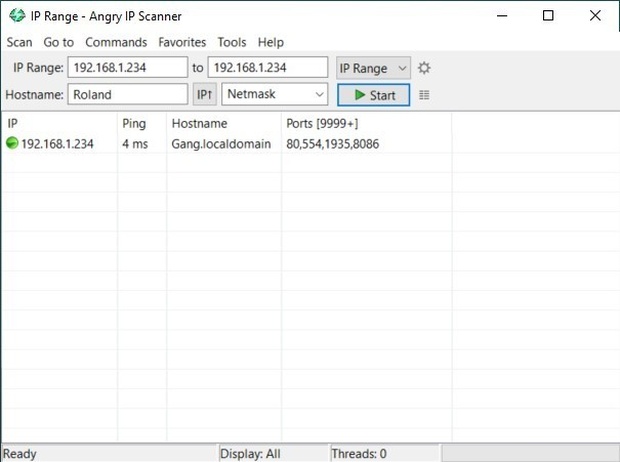
Task: Open preferences with the gear icon
Action: tap(424, 68)
